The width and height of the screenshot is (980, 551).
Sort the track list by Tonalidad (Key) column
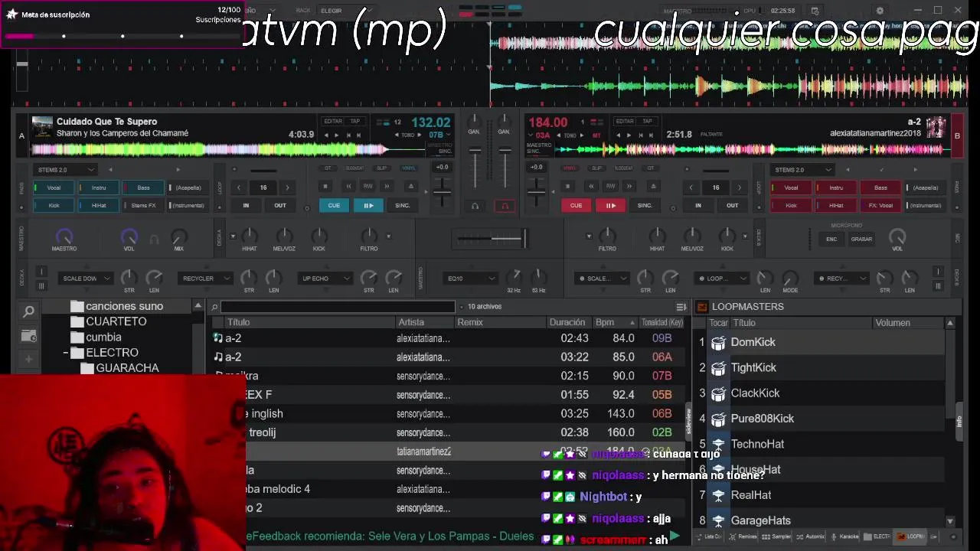662,322
